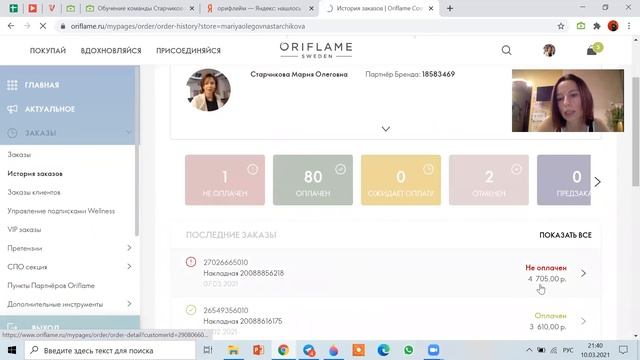Switch to орифлейм Яндекс tab
This screenshot has width=640, height=360.
[260, 8]
